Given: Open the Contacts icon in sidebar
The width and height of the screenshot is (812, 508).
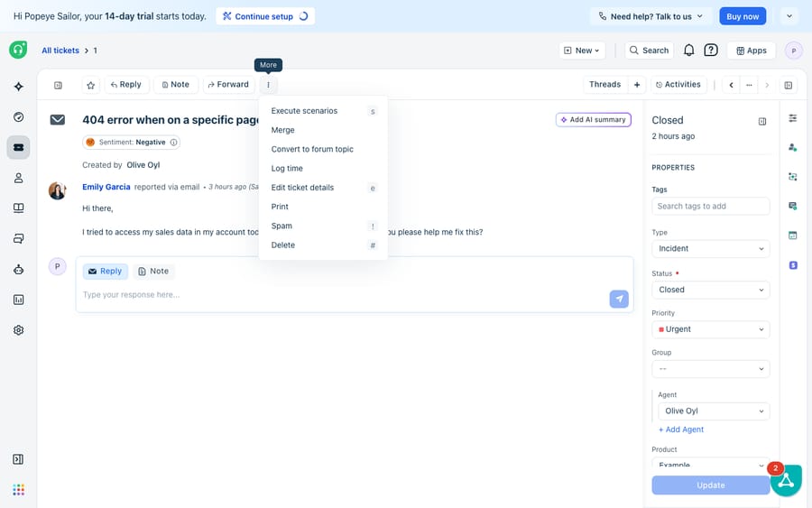Looking at the screenshot, I should (x=19, y=178).
